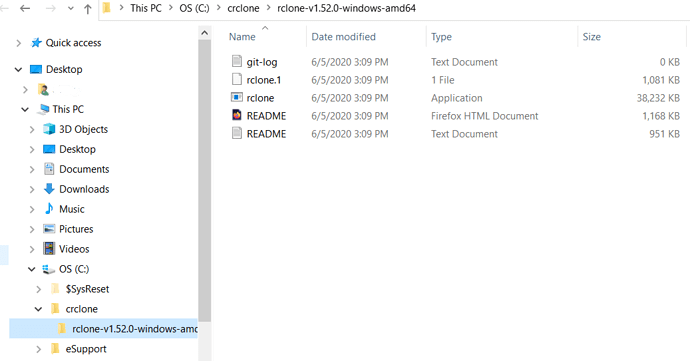
Task: Select the README Firefox HTML icon
Action: click(x=237, y=115)
